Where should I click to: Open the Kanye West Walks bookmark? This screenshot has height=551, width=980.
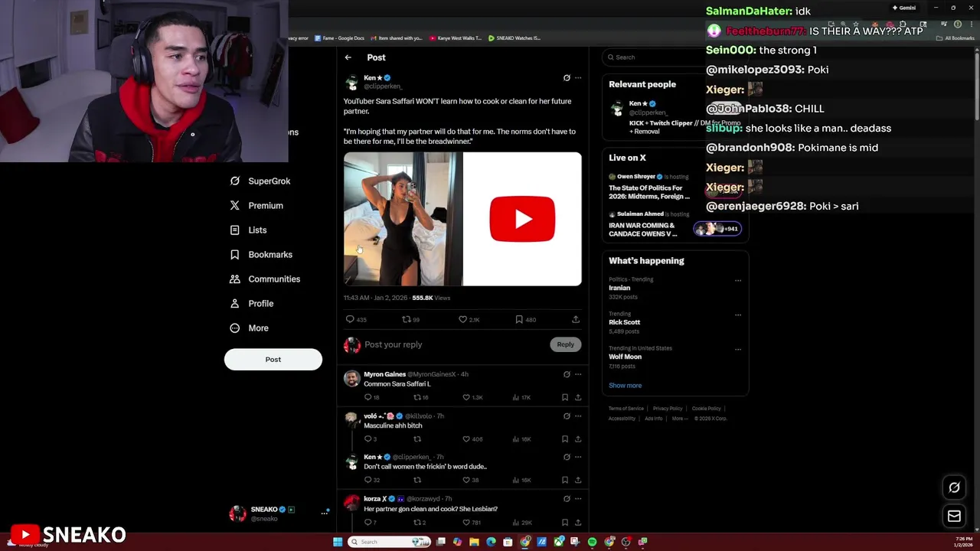point(456,37)
